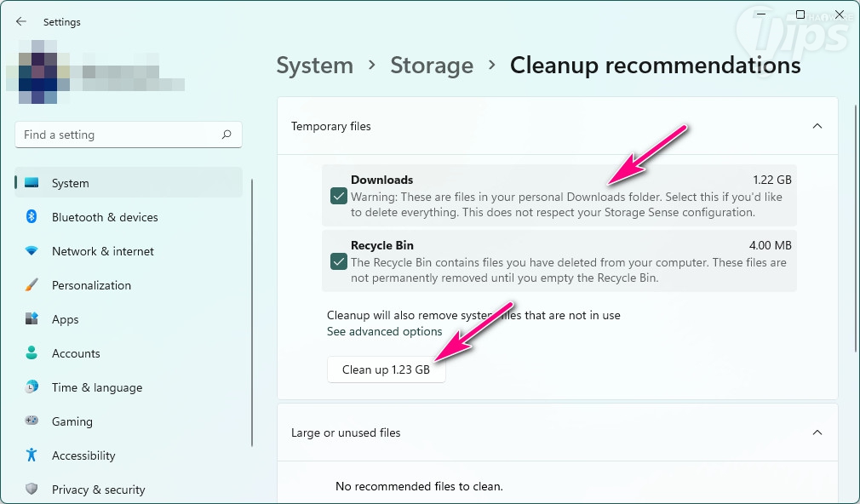Open See advanced options link
This screenshot has width=860, height=504.
[x=385, y=331]
